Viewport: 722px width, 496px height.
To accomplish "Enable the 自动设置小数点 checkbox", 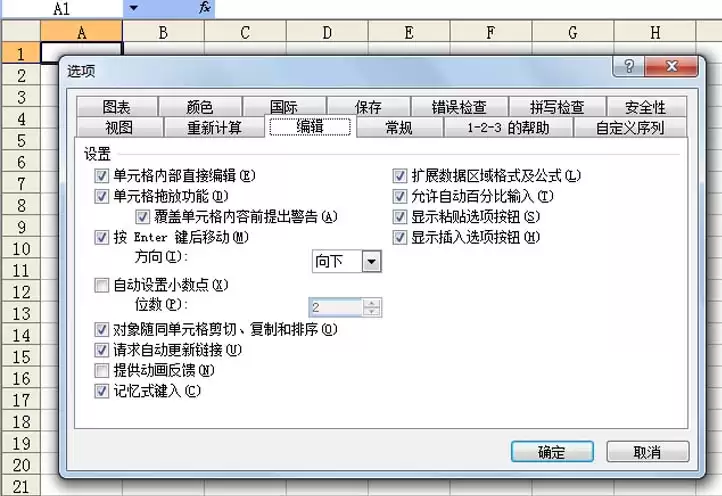I will [101, 285].
